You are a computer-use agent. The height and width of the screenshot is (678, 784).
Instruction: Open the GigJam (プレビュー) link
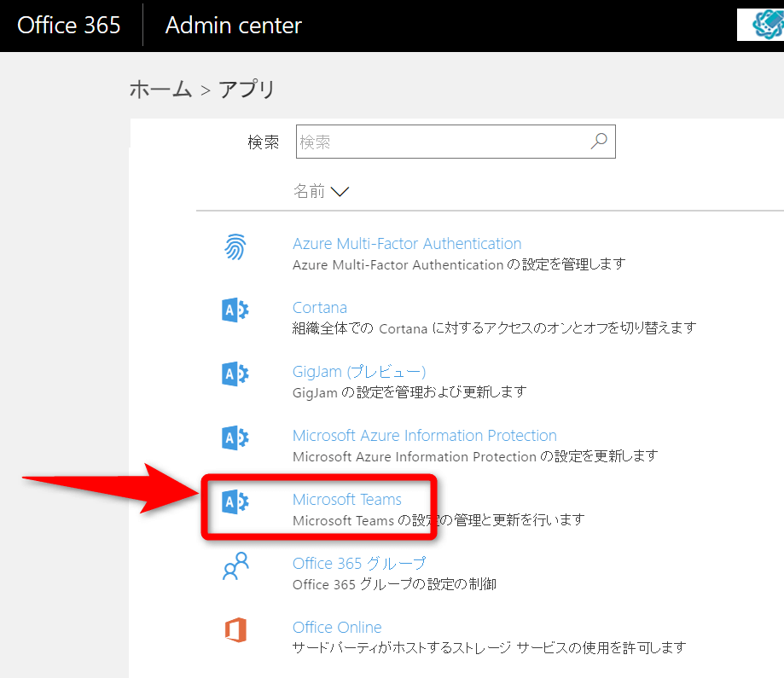[359, 372]
